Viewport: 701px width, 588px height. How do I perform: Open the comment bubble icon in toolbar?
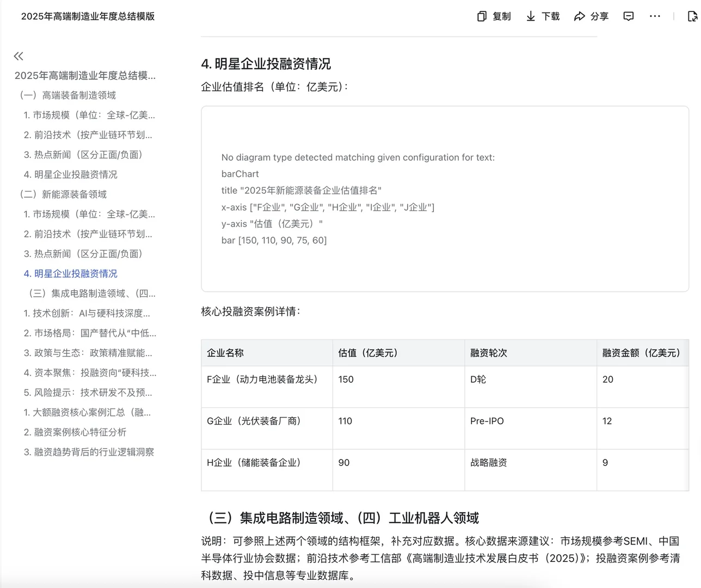(x=628, y=16)
